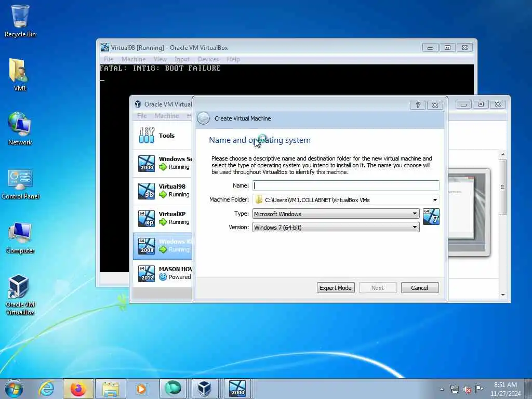
Task: Select the Windows 2008 VM icon
Action: click(147, 246)
